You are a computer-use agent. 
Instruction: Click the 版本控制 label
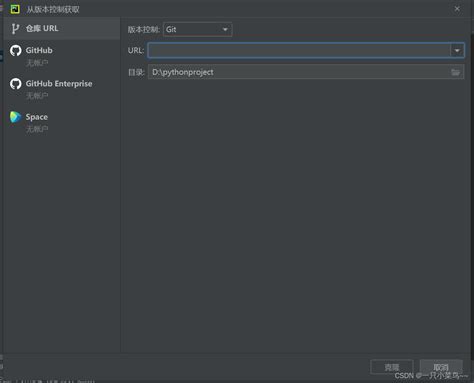click(x=144, y=30)
